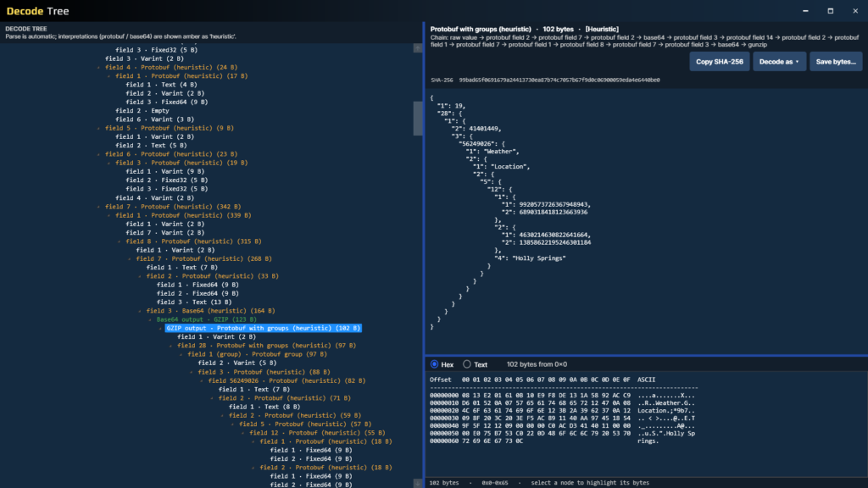Select the highlighted GZIP output (102 B) row
This screenshot has width=868, height=488.
click(x=264, y=328)
